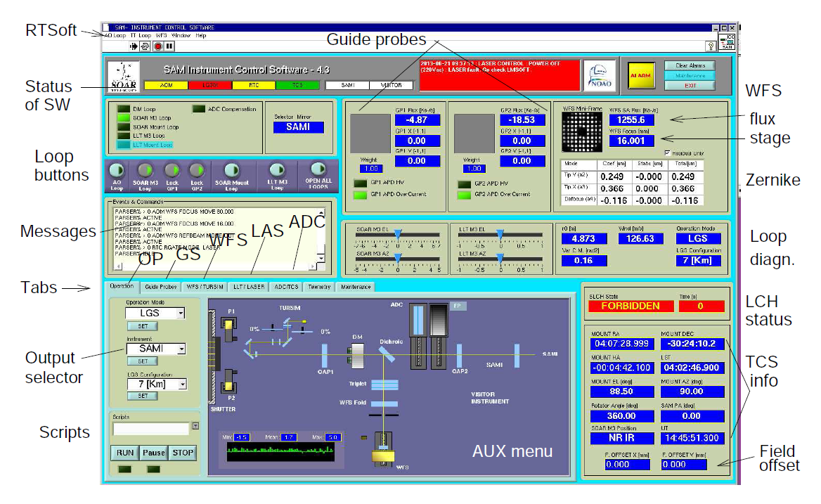
Task: Toggle the LLT M3 Loop round knob button
Action: [277, 170]
